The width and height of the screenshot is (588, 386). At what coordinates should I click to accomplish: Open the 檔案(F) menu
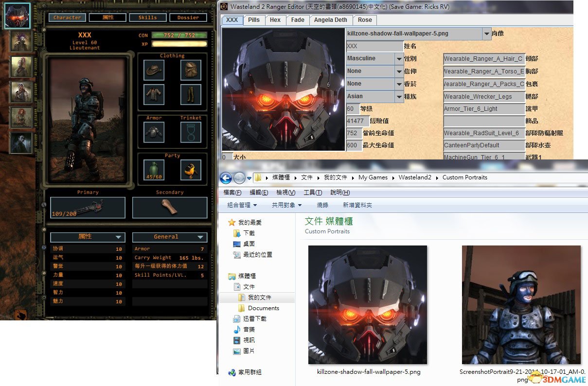tap(232, 193)
